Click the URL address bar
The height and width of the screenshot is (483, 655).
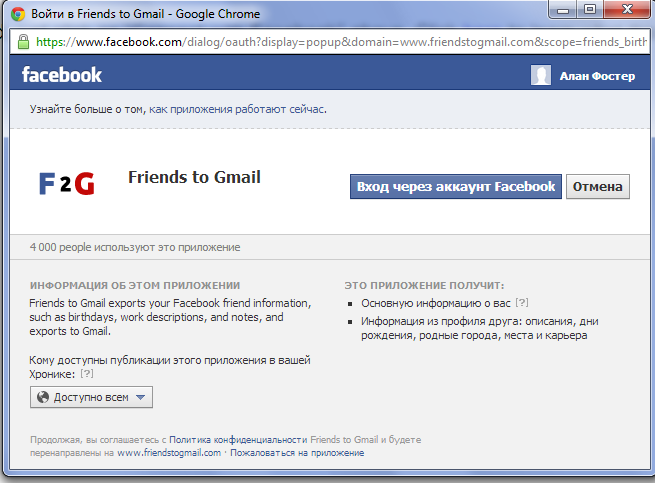coord(330,42)
